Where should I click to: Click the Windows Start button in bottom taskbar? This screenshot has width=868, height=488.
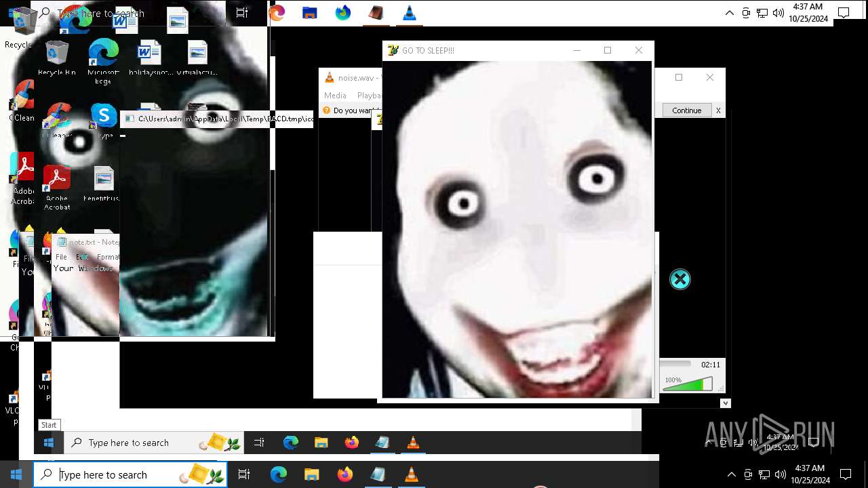[x=16, y=474]
